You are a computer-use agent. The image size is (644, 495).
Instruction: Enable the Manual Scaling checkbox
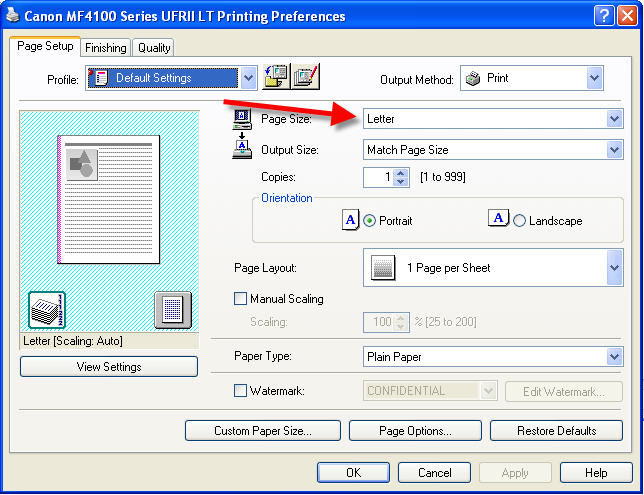click(240, 298)
